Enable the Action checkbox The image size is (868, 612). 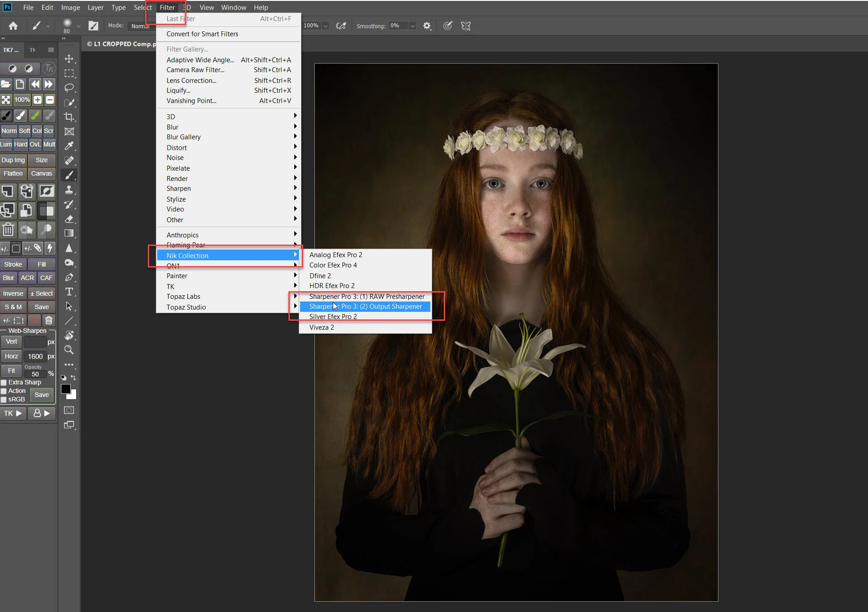coord(4,390)
